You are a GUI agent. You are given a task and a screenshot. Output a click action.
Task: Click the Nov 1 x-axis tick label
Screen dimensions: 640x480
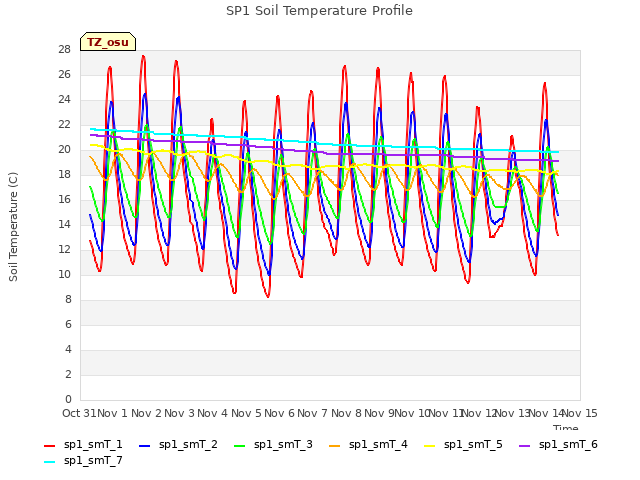pyautogui.click(x=112, y=413)
